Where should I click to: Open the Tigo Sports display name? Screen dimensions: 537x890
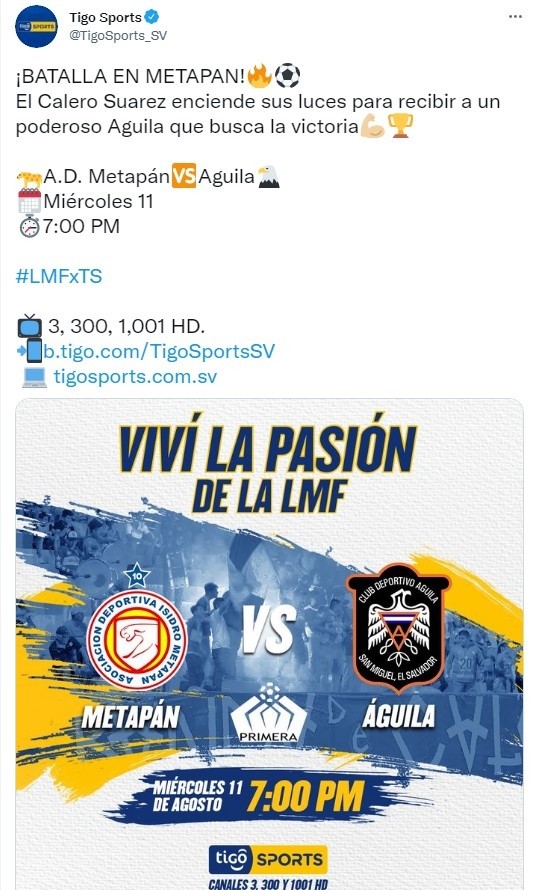click(x=105, y=18)
